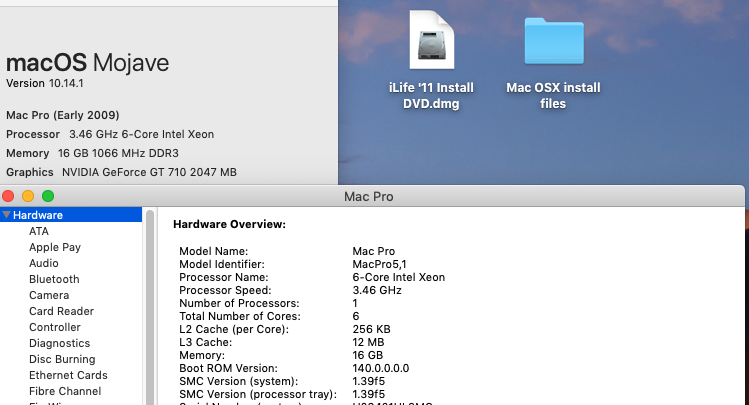
Task: Click the L2 Cache value 256 KB
Action: (x=371, y=329)
